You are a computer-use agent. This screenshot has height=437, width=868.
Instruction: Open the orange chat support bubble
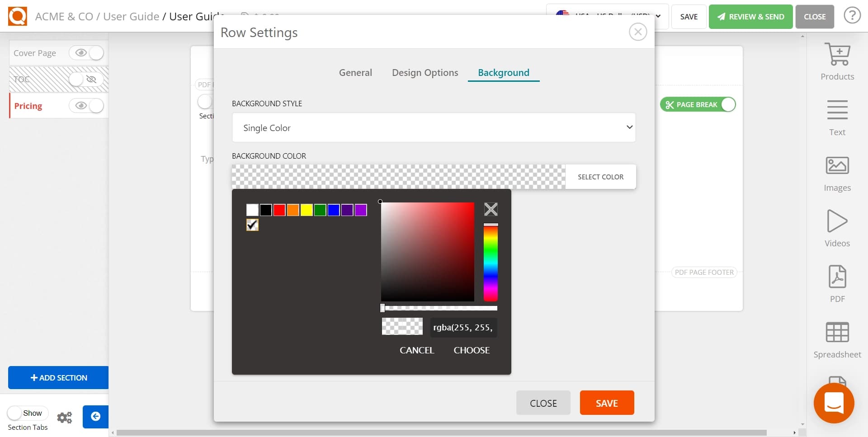[833, 403]
